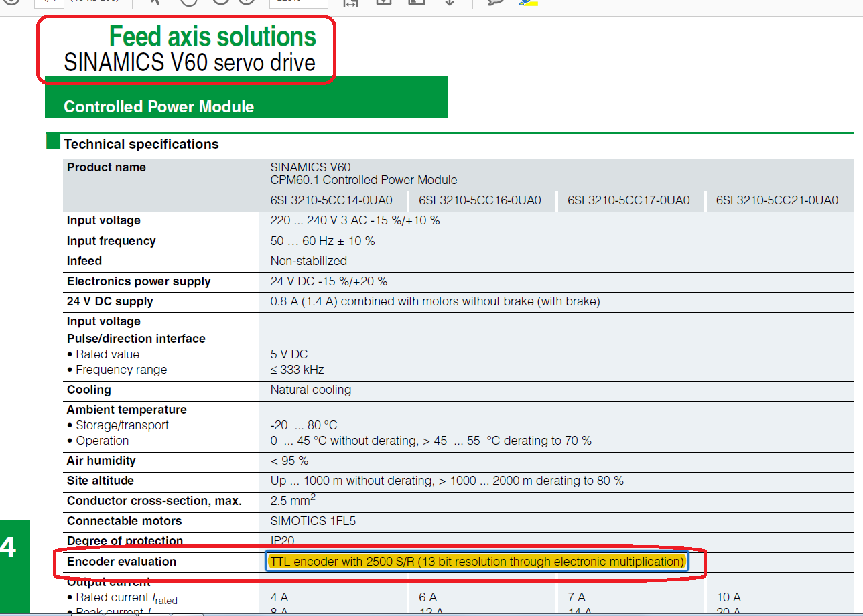Image resolution: width=863 pixels, height=616 pixels.
Task: Select the '5 V DC' rated value
Action: click(289, 354)
